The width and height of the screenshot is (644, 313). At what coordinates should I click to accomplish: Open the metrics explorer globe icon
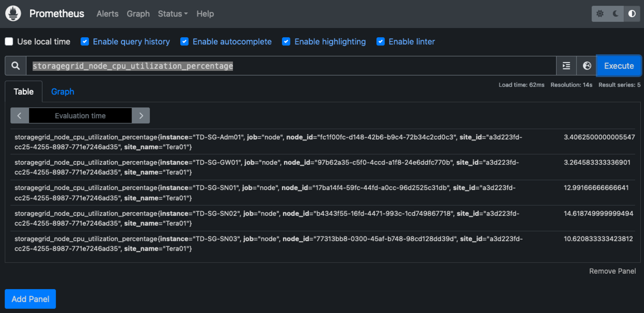[x=587, y=66]
